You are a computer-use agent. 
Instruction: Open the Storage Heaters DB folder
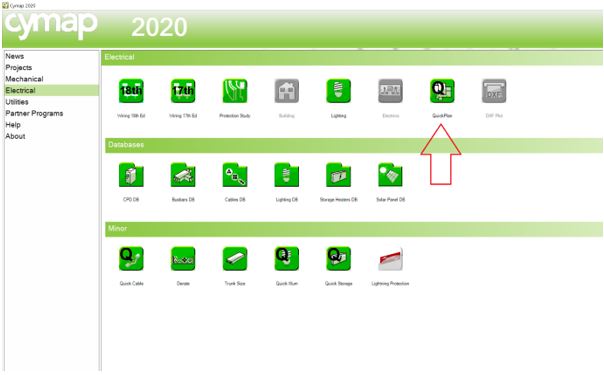point(339,175)
